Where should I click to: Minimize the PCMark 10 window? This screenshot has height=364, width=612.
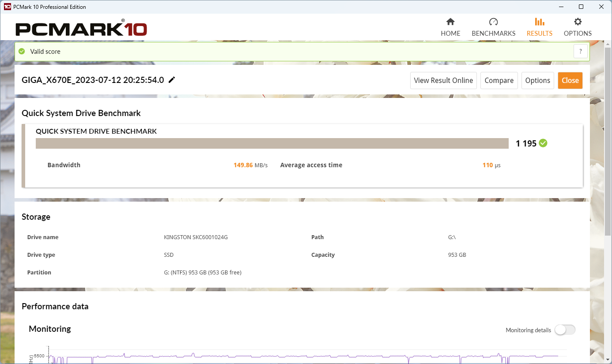(561, 7)
